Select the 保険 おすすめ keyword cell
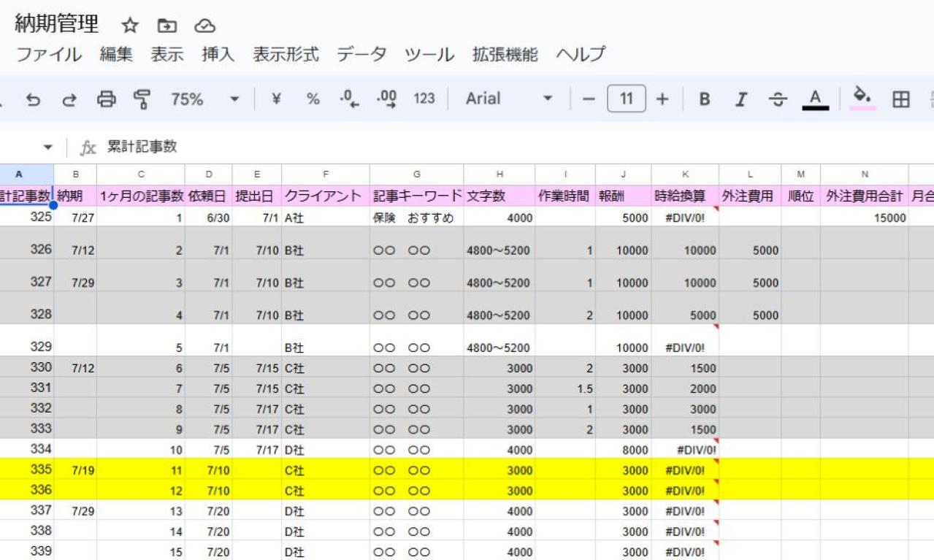The image size is (934, 560). [x=417, y=217]
